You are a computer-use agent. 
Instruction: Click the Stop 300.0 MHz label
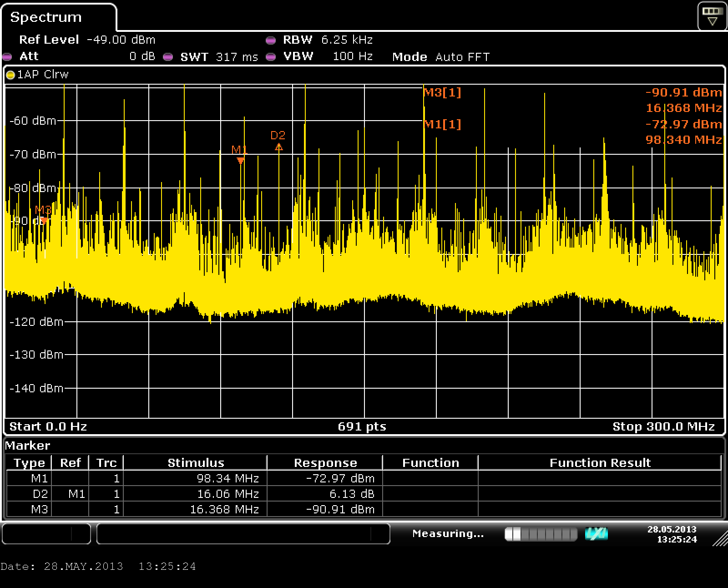663,426
